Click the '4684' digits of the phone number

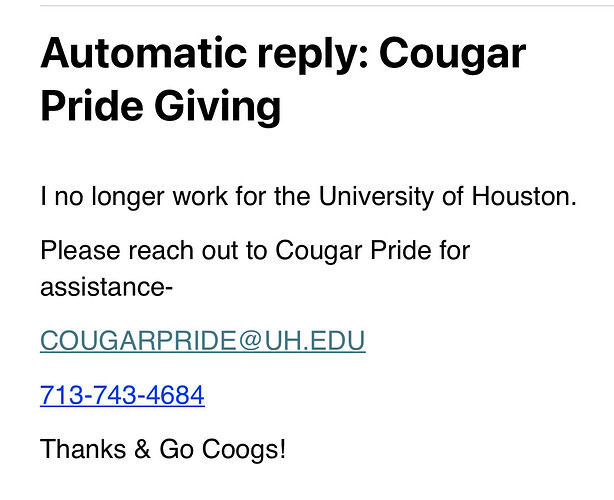click(175, 395)
